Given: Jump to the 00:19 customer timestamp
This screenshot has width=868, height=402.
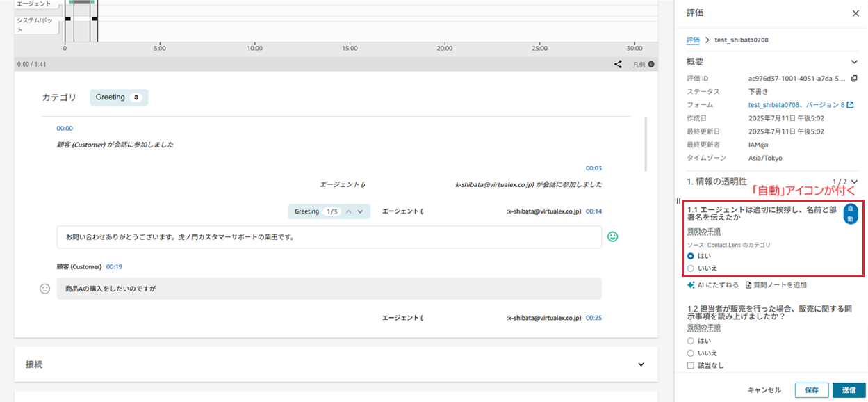Looking at the screenshot, I should tap(114, 266).
